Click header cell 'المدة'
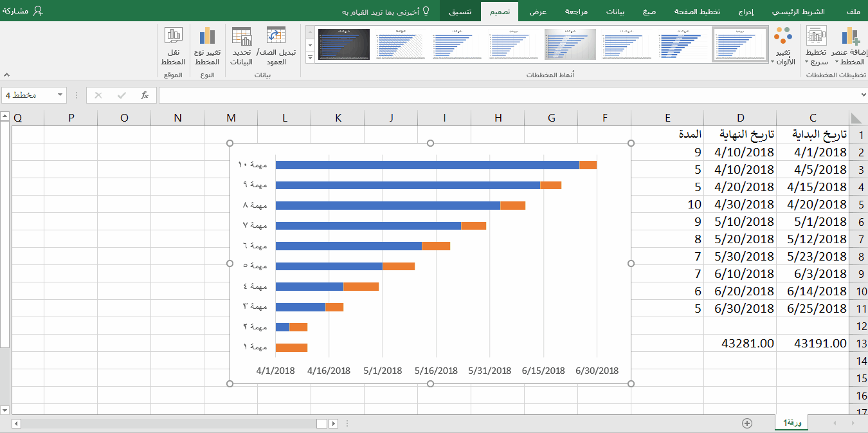Screen dimensions: 868x433 pos(667,134)
